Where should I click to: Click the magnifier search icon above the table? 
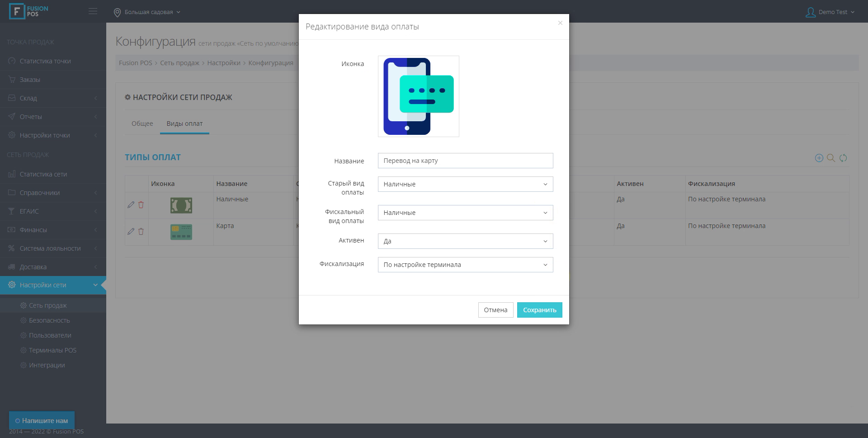click(831, 158)
